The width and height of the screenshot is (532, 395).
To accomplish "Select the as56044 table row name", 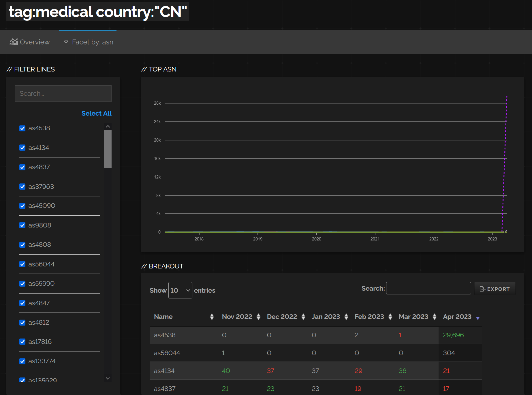I will pyautogui.click(x=167, y=353).
